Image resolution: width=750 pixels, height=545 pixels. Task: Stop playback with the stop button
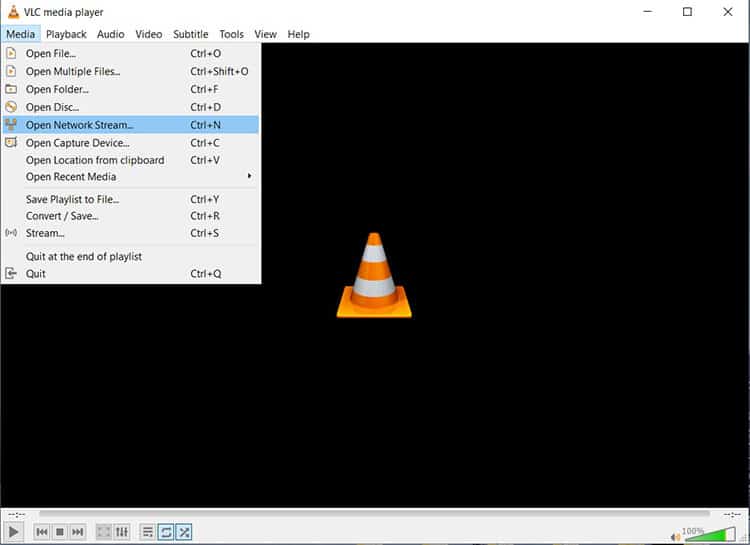coord(60,532)
